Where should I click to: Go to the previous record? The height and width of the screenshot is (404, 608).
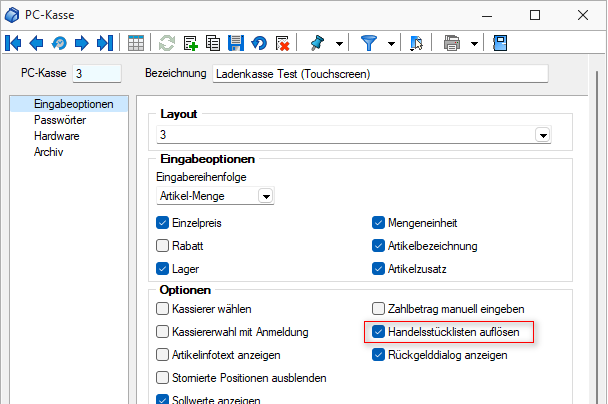[x=36, y=43]
